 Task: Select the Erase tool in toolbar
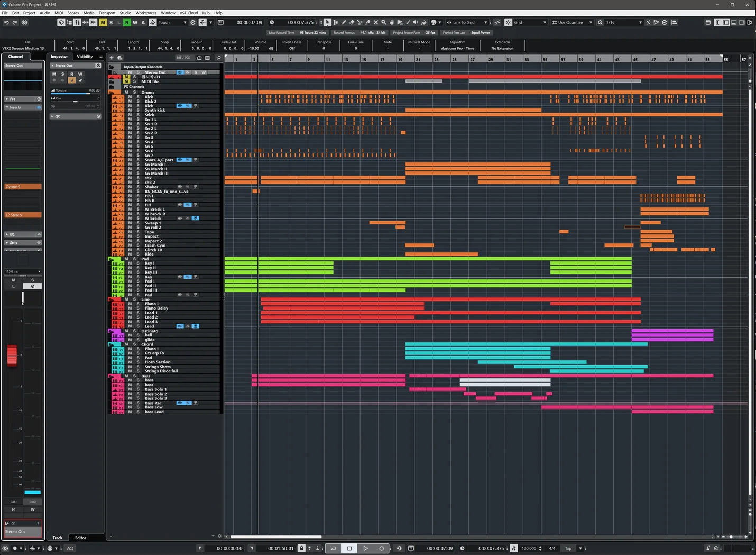(x=352, y=22)
